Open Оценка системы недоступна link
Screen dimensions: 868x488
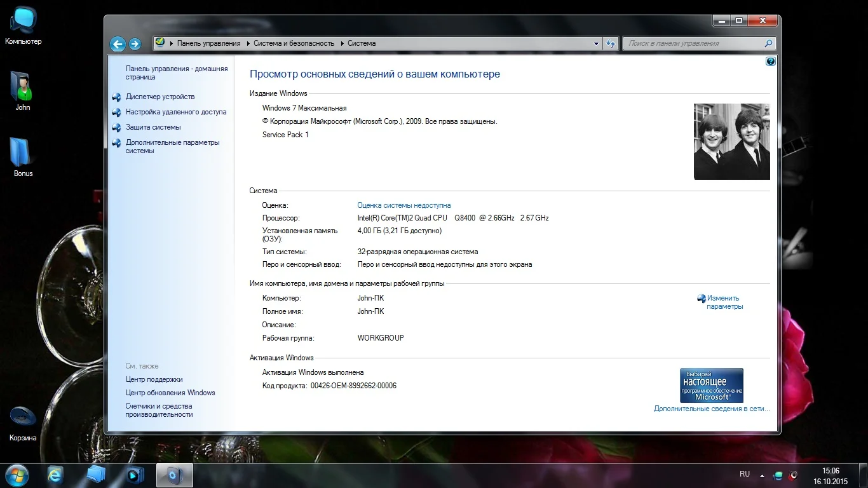(403, 205)
